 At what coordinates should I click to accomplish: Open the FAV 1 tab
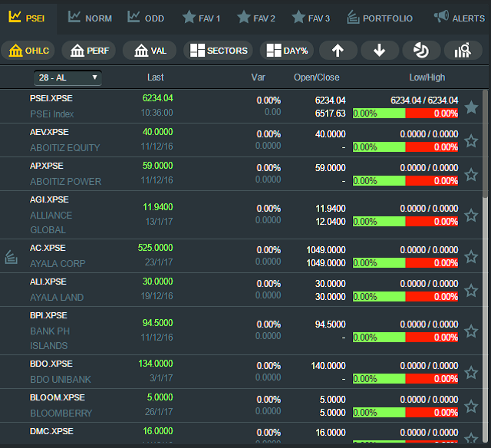point(201,18)
